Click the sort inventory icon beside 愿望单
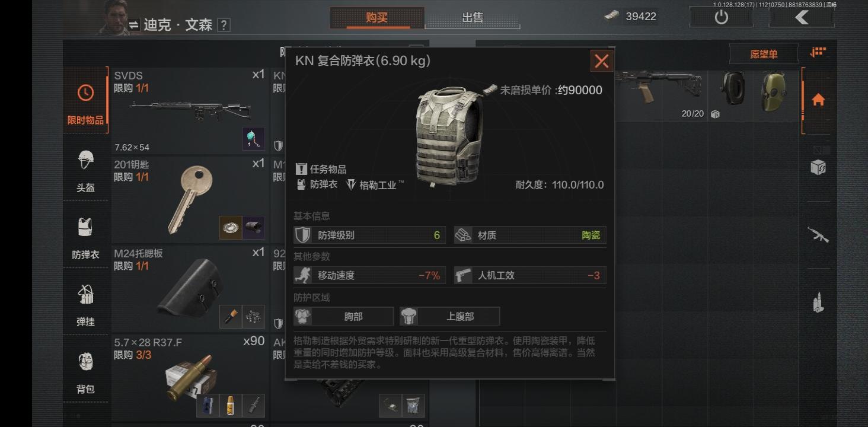868x427 pixels. pos(818,53)
